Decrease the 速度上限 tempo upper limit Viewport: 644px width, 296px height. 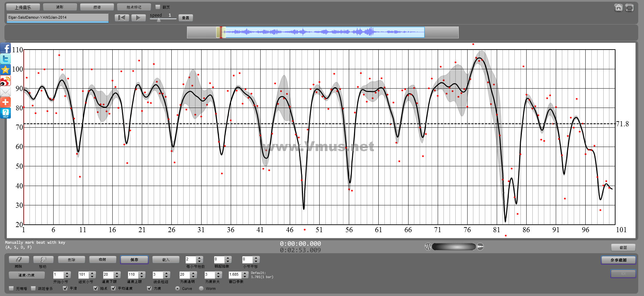142,276
